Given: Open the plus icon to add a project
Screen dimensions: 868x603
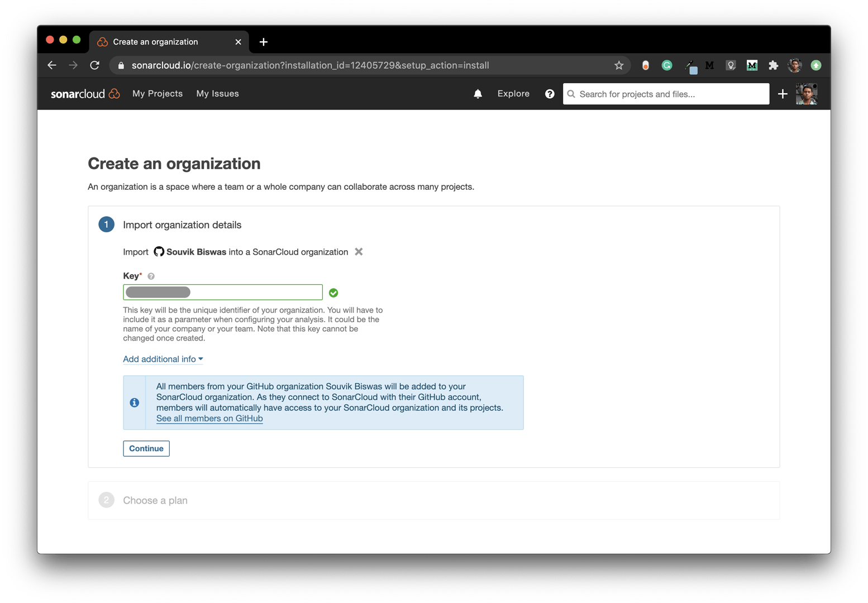Looking at the screenshot, I should [x=783, y=94].
